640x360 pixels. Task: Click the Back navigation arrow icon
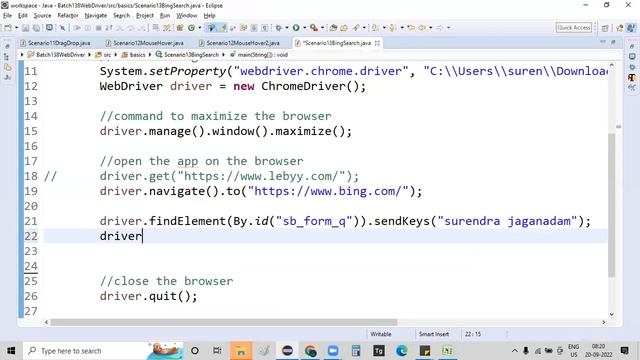click(x=422, y=28)
